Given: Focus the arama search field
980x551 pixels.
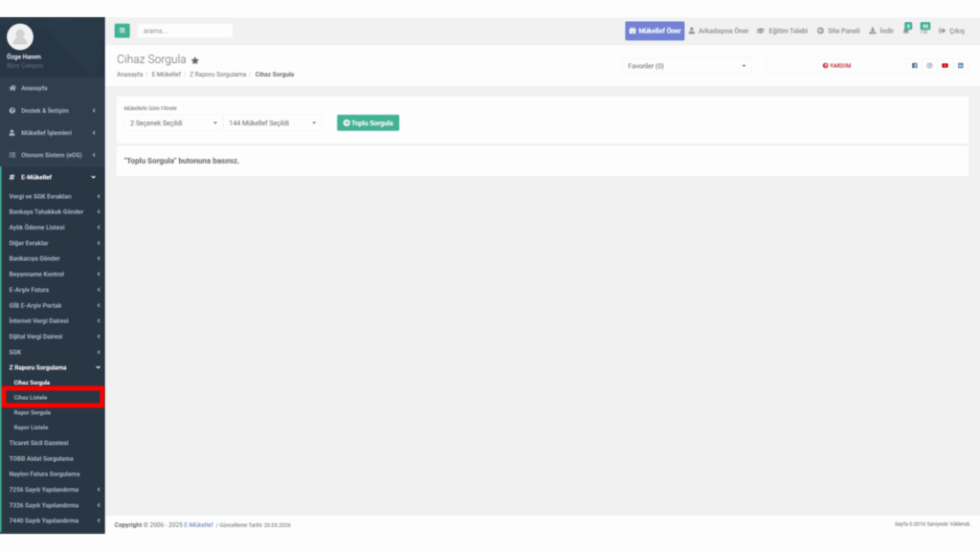Looking at the screenshot, I should (185, 31).
